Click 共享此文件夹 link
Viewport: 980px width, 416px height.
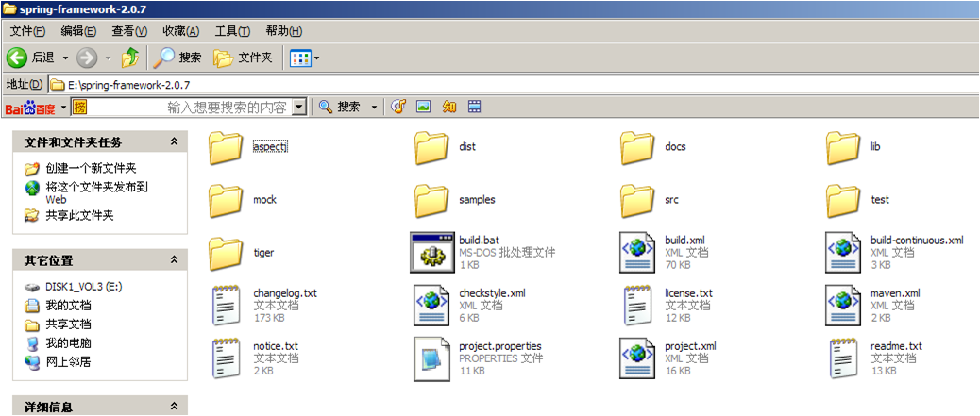[79, 216]
